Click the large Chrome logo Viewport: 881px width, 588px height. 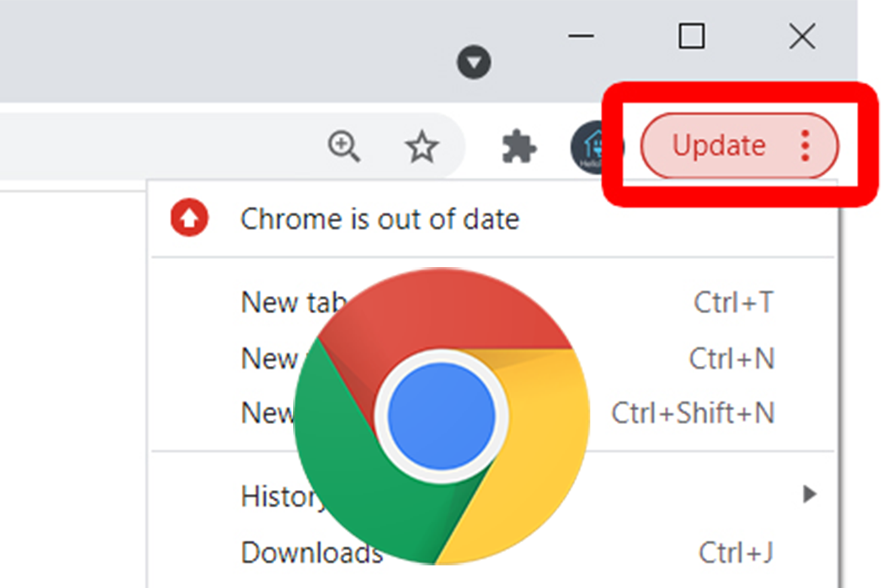pyautogui.click(x=442, y=416)
